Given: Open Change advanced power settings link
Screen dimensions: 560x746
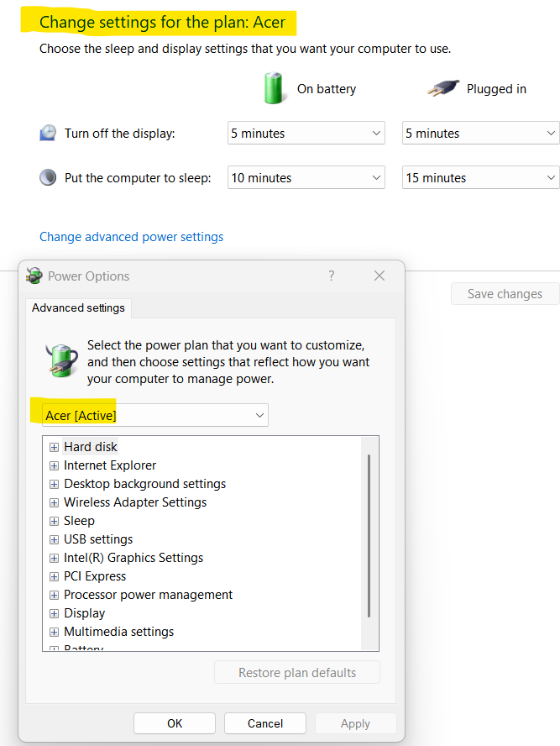Looking at the screenshot, I should (131, 237).
